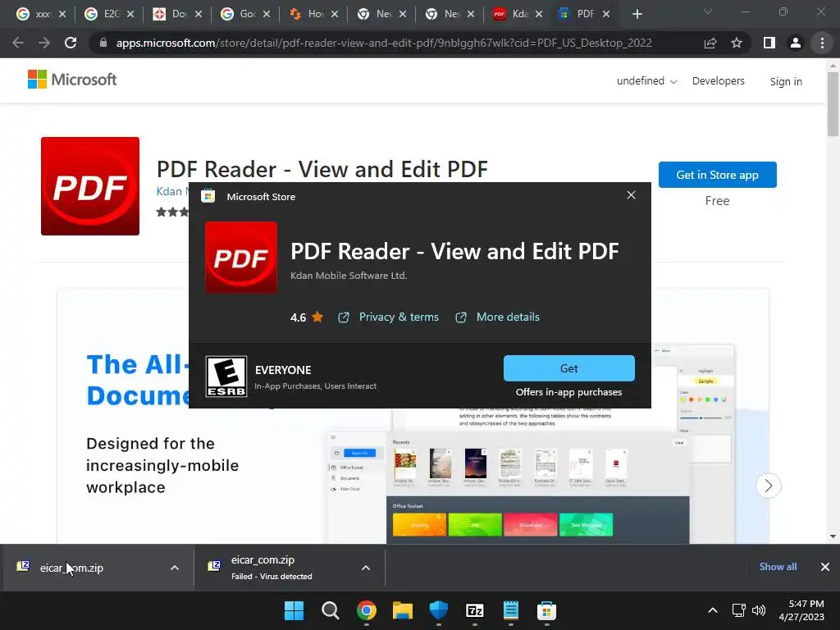Click the app screenshot preview image
Image resolution: width=840 pixels, height=630 pixels.
tap(413, 416)
